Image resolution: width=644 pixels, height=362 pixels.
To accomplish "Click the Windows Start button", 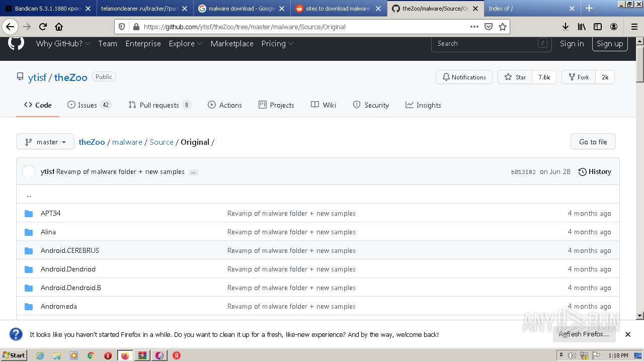I will point(14,355).
